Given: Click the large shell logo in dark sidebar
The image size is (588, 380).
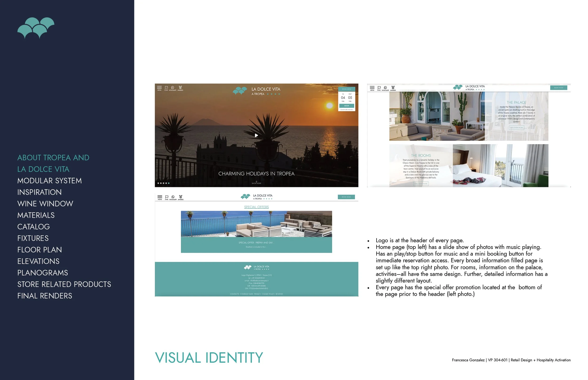Looking at the screenshot, I should (x=36, y=28).
